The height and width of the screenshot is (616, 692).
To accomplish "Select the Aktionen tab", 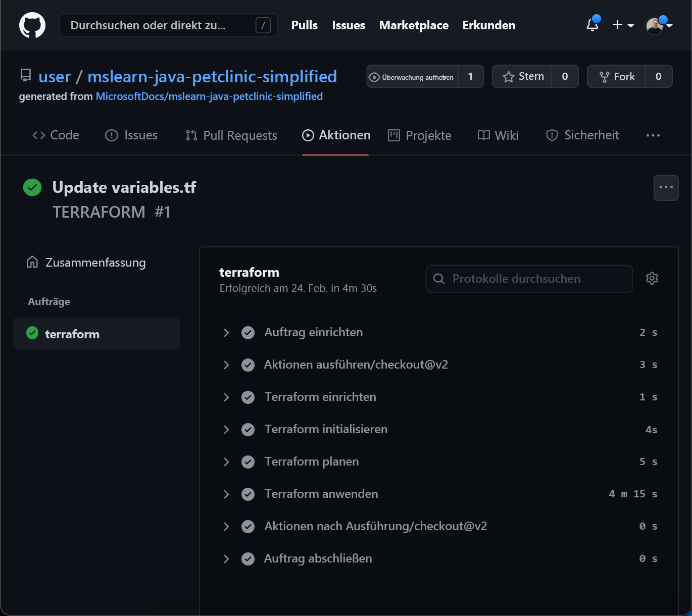I will pos(336,135).
